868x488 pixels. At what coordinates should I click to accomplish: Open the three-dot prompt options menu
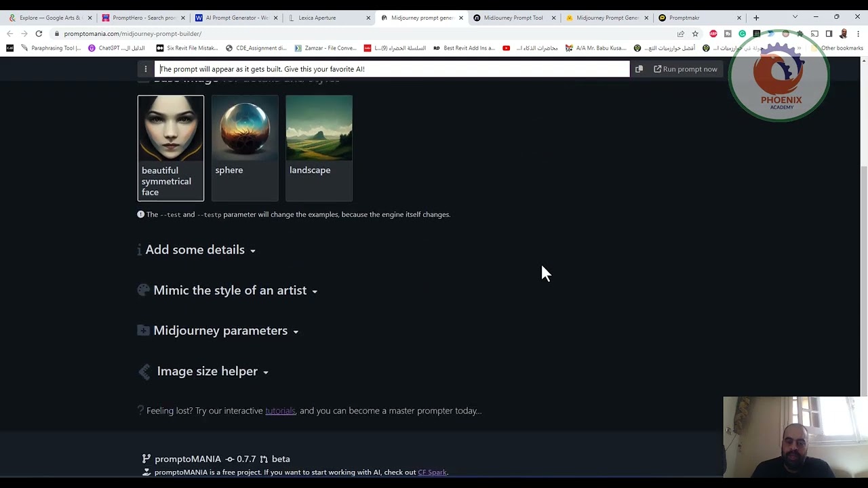145,69
